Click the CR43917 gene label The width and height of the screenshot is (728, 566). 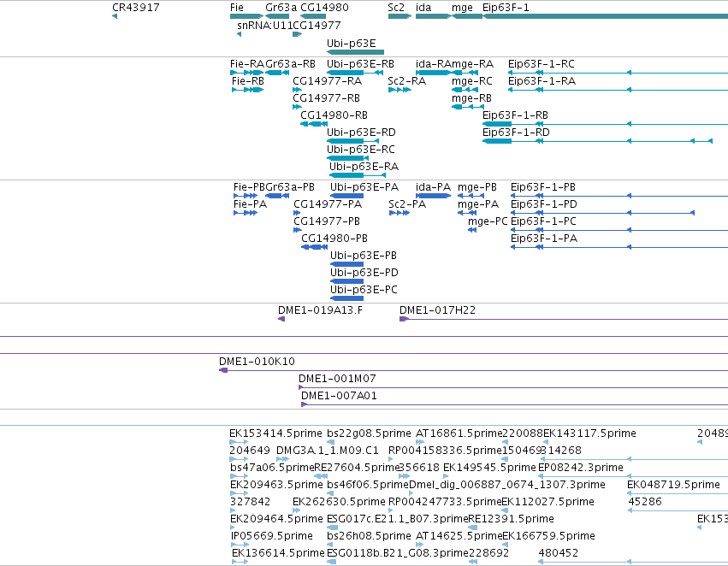tap(135, 8)
